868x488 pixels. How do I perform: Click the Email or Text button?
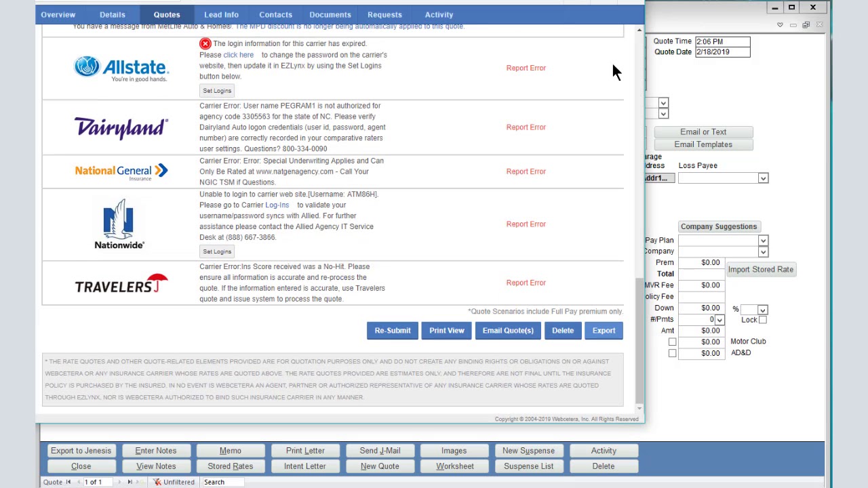(x=703, y=132)
